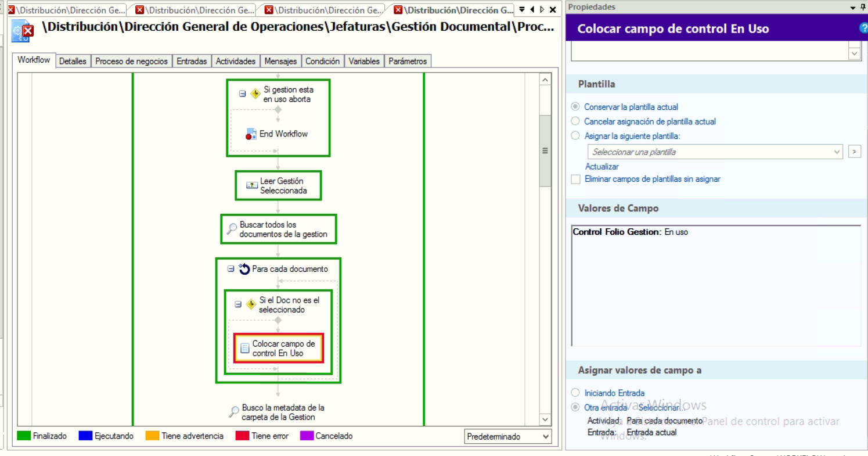Collapse the 'Para cada documento' loop
Image resolution: width=868 pixels, height=456 pixels.
(x=230, y=269)
